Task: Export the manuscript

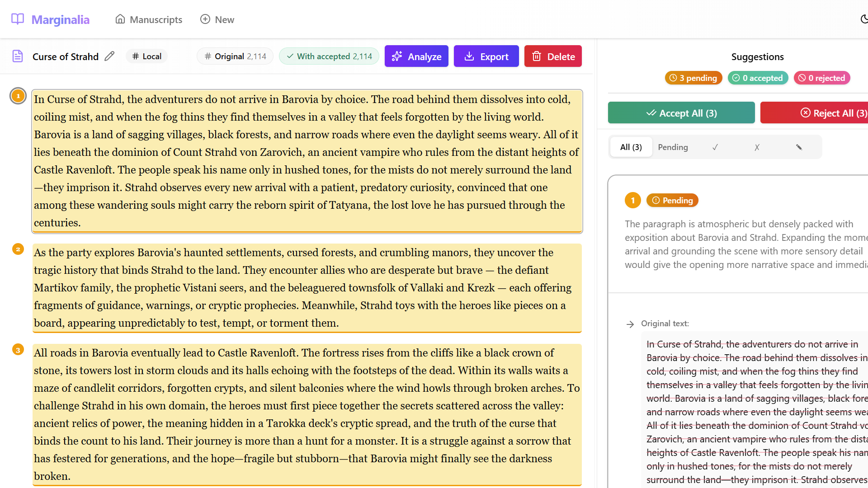Action: 486,56
